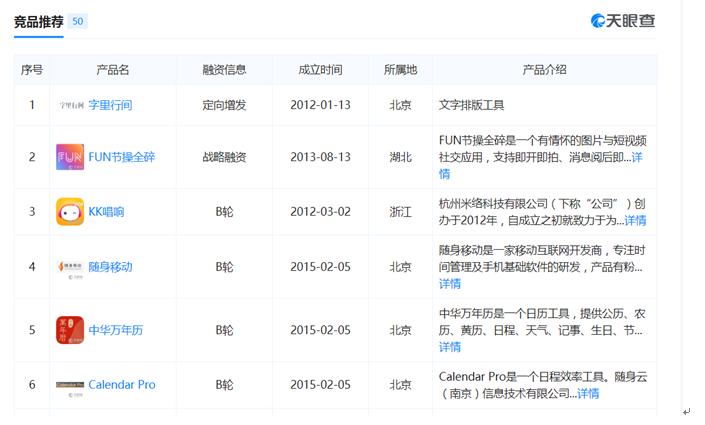
Task: Open 详情 link for 随身移动 description
Action: click(450, 284)
